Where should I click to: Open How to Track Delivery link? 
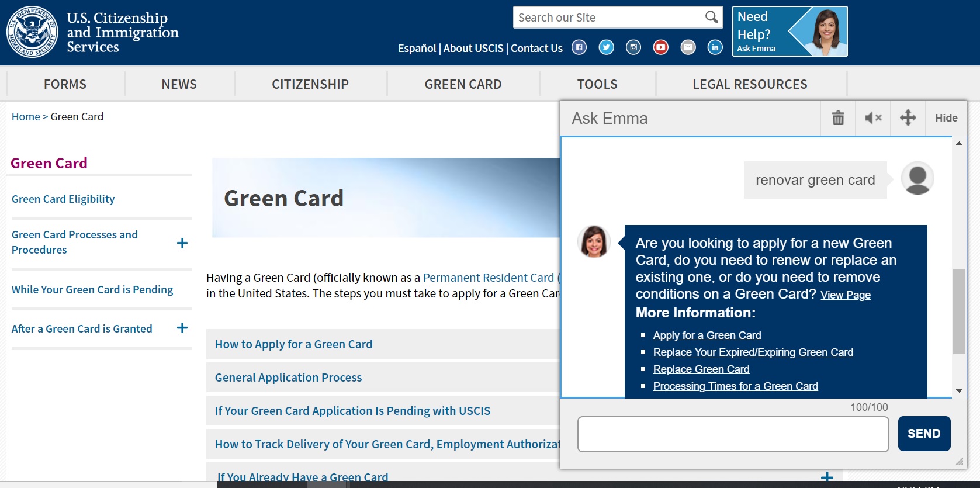[x=387, y=444]
